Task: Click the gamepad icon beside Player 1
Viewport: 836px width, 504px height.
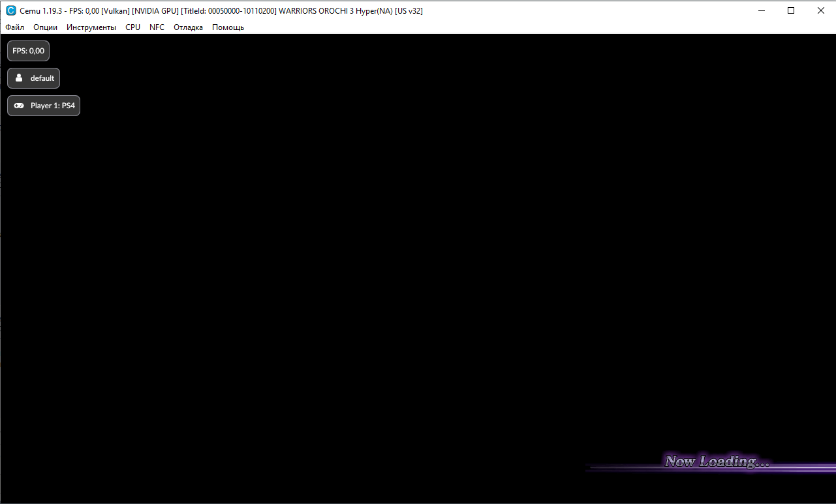Action: 19,106
